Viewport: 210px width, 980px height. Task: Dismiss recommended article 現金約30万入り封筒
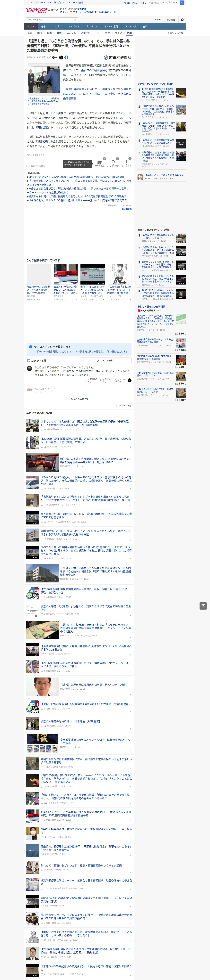tap(50, 299)
